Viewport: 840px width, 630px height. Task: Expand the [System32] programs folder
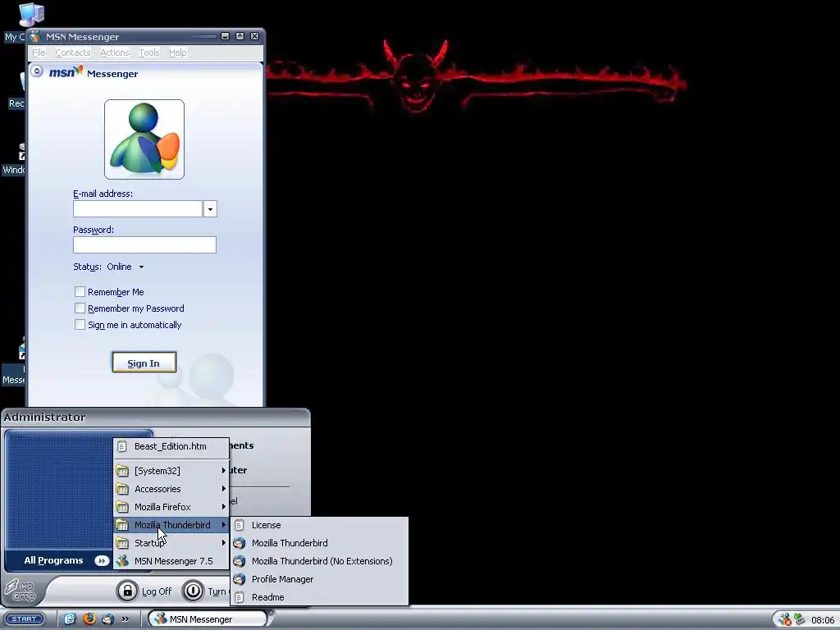point(171,471)
